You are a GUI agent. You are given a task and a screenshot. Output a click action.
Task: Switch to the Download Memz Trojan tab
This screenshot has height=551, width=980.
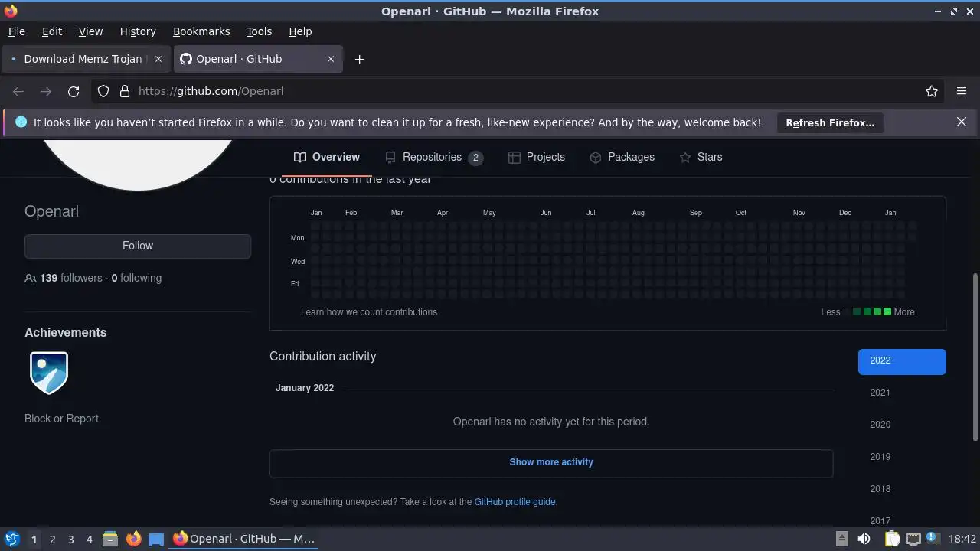86,59
